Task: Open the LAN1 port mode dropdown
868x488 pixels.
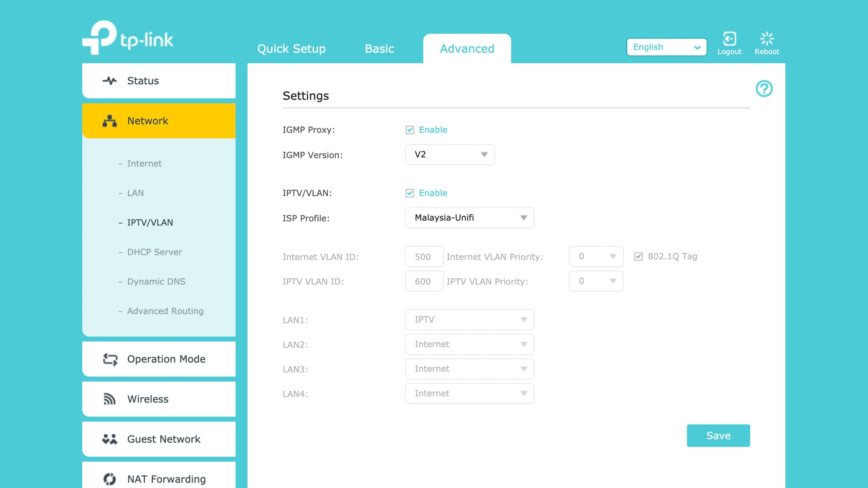Action: (469, 320)
